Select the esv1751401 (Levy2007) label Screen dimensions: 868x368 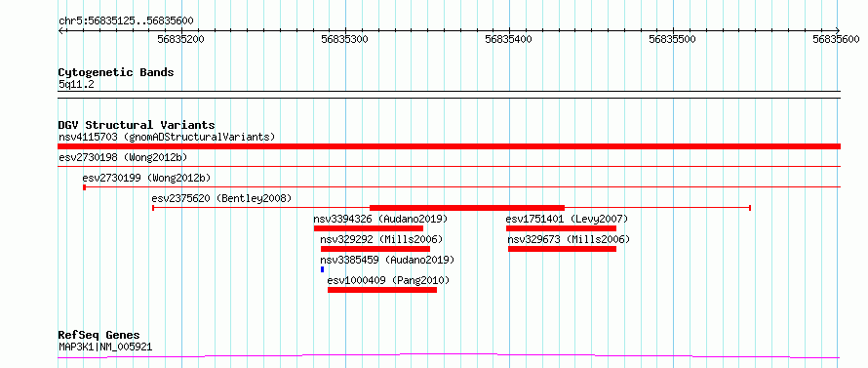pyautogui.click(x=567, y=219)
